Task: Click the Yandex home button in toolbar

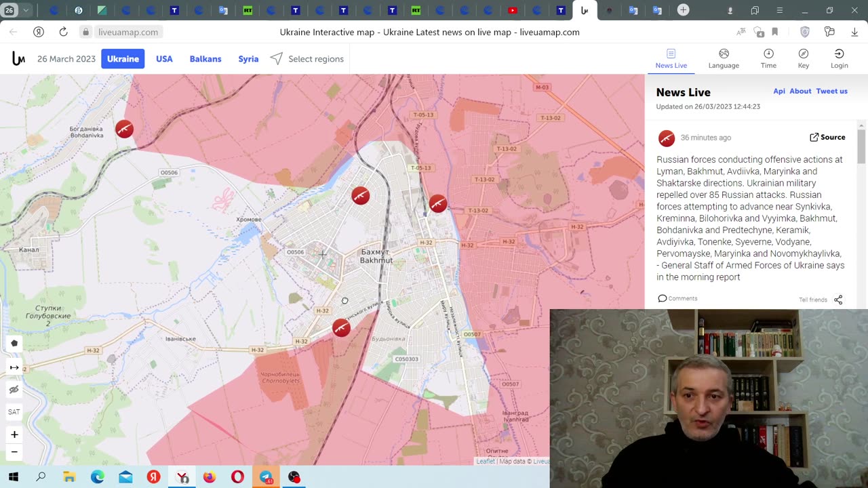Action: [39, 32]
